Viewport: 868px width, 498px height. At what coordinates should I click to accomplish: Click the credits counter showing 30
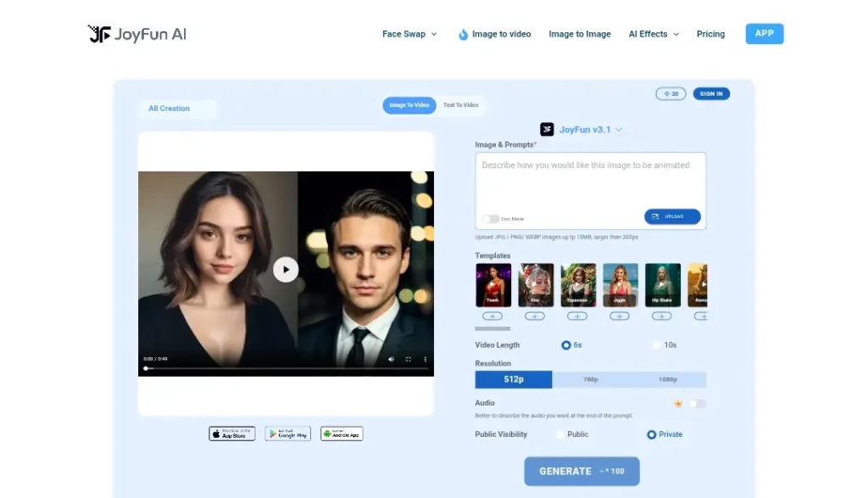tap(670, 94)
